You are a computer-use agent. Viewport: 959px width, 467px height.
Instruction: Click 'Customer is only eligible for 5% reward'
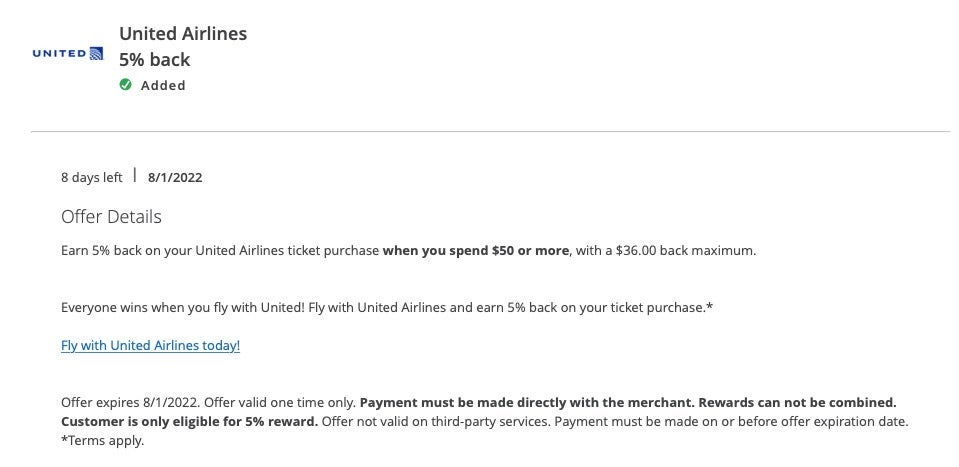[x=189, y=421]
